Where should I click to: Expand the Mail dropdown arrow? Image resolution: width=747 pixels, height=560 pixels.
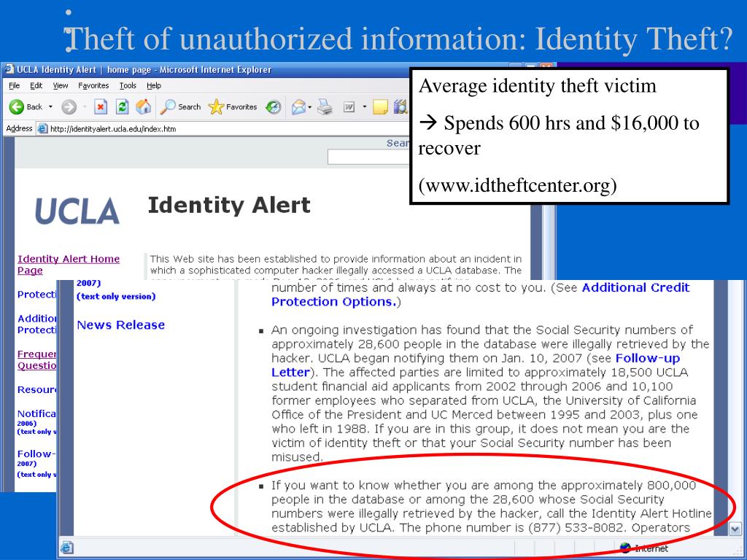(x=310, y=107)
